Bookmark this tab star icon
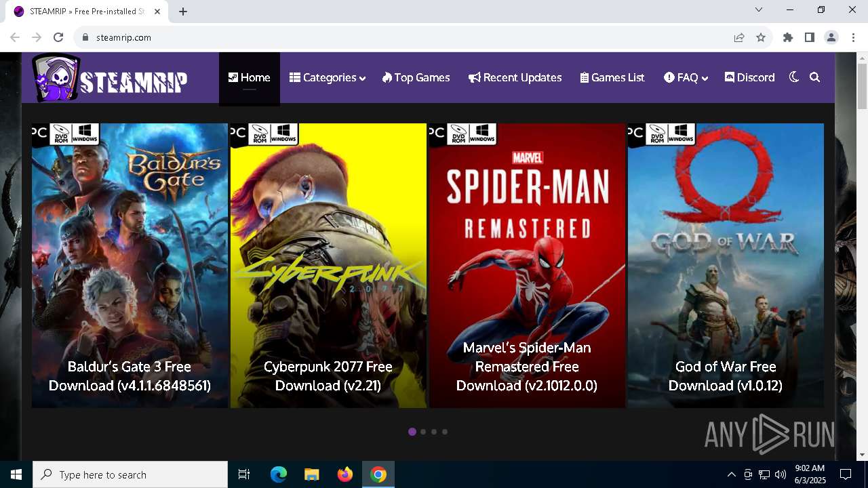 click(x=761, y=37)
